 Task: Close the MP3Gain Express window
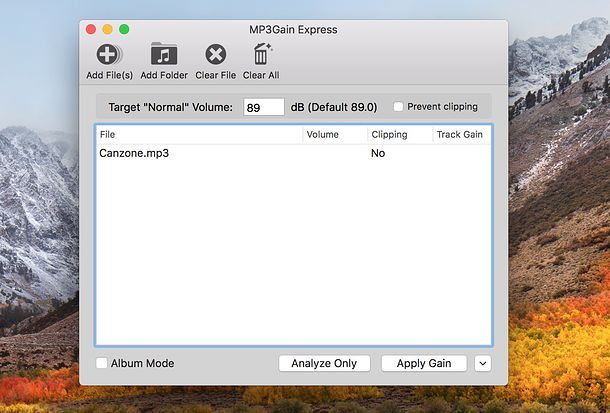(x=91, y=29)
